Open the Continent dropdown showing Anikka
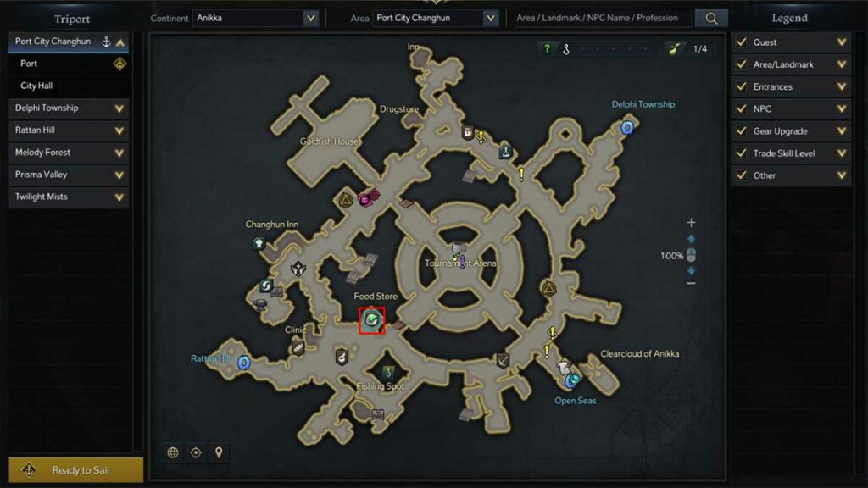Image resolution: width=868 pixels, height=488 pixels. point(256,19)
